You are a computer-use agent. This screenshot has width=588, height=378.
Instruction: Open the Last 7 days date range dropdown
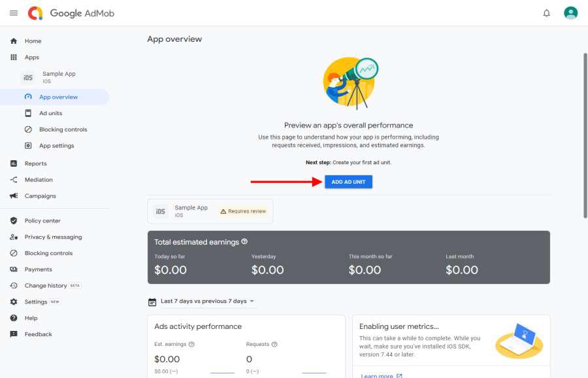pos(202,301)
